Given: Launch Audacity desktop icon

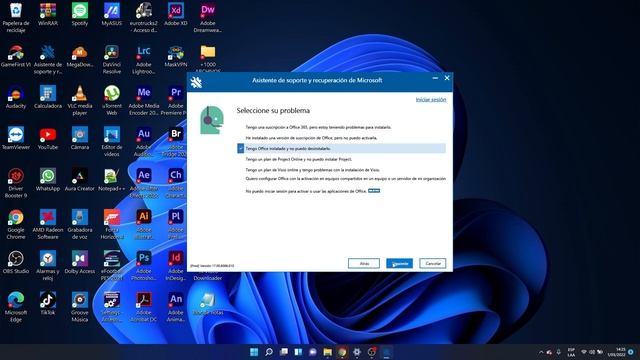Looking at the screenshot, I should 16,97.
